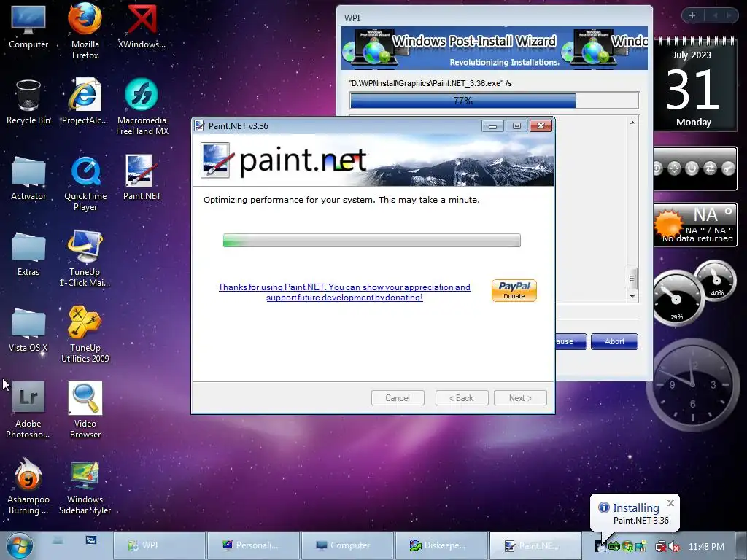
Task: Click the key lock icon in sidebar gadget
Action: (728, 168)
